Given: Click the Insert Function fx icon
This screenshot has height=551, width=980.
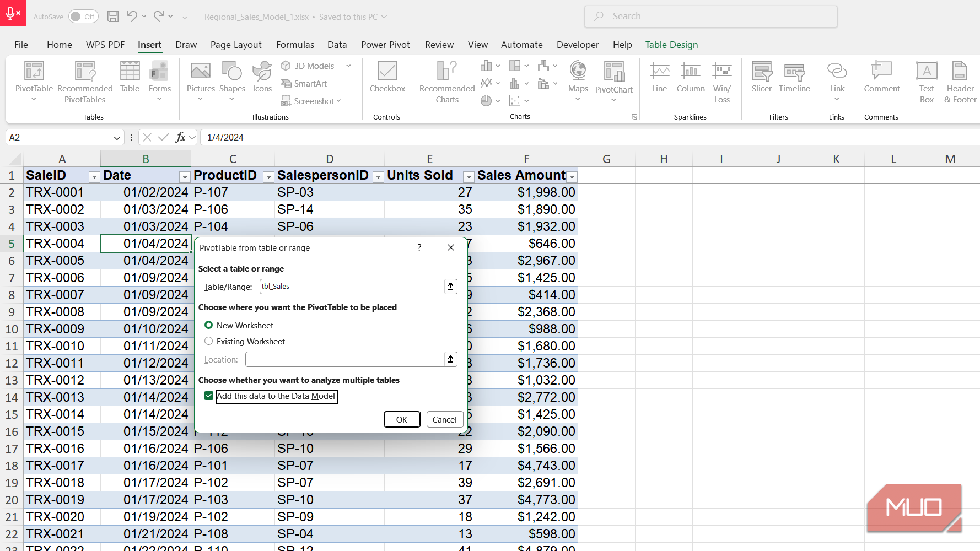Looking at the screenshot, I should tap(180, 137).
